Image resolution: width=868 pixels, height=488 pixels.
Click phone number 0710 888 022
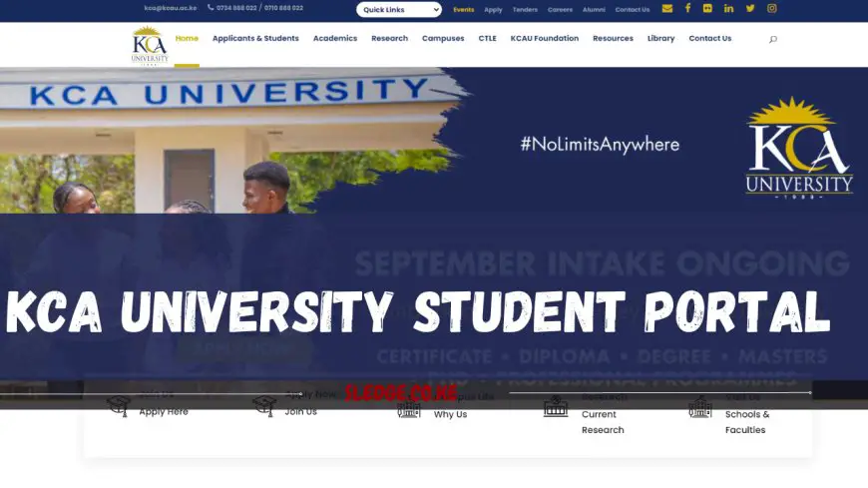tap(283, 8)
